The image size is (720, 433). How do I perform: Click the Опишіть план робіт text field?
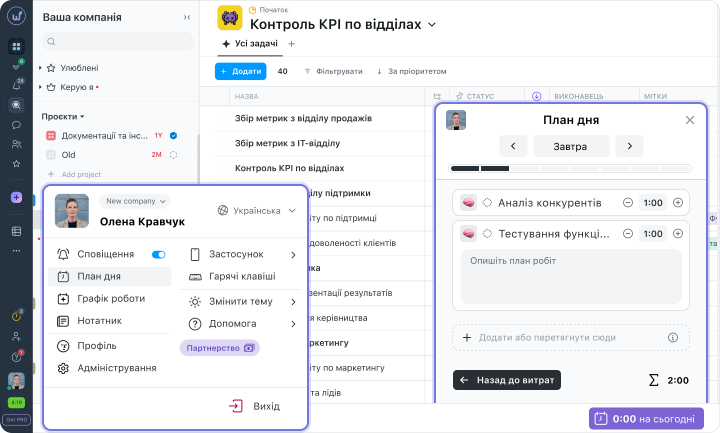[570, 276]
